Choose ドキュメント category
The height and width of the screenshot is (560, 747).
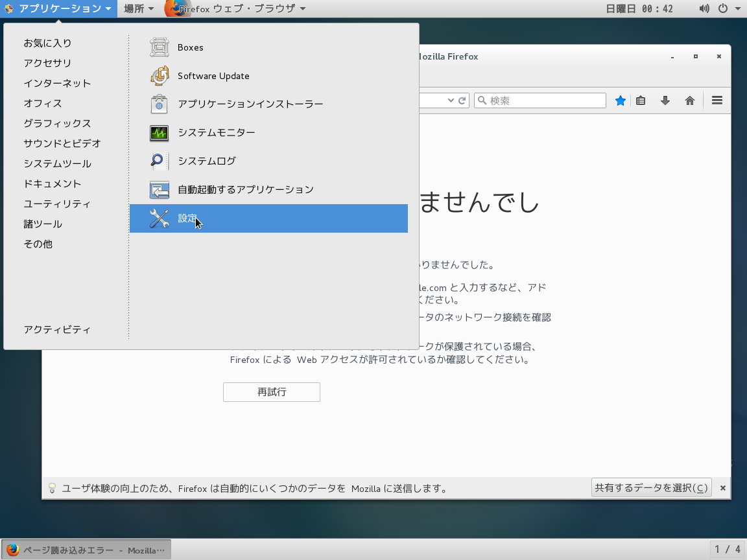[53, 183]
